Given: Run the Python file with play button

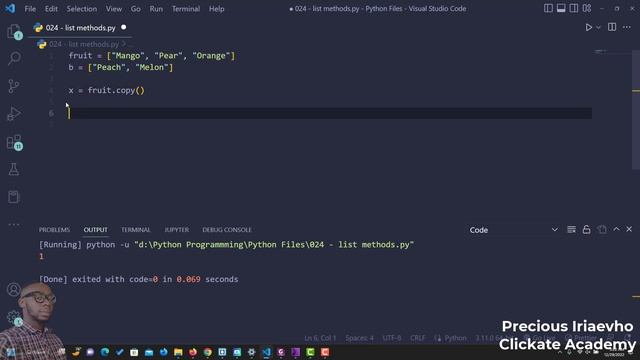Looking at the screenshot, I should 589,27.
